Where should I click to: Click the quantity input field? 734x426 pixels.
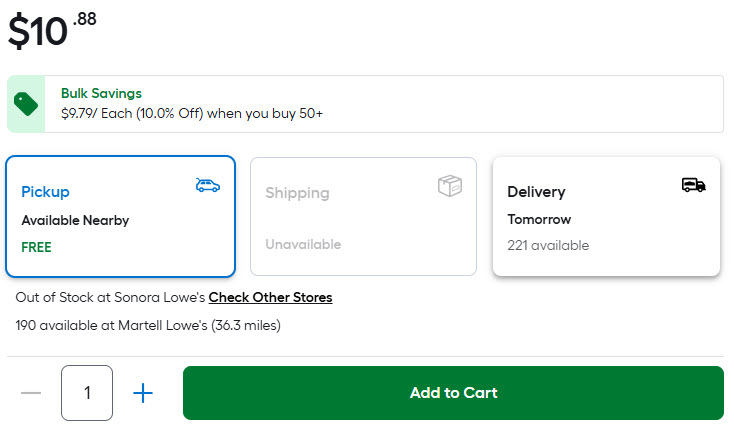[x=87, y=393]
